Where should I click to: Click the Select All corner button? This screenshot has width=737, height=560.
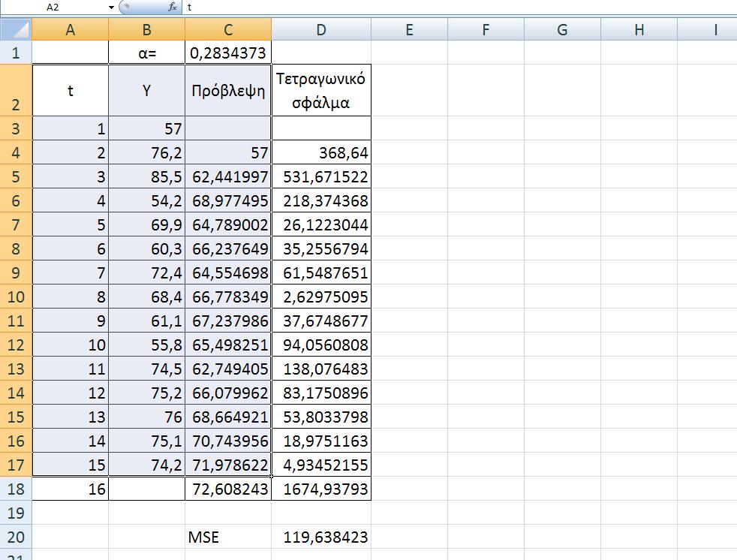(x=16, y=29)
